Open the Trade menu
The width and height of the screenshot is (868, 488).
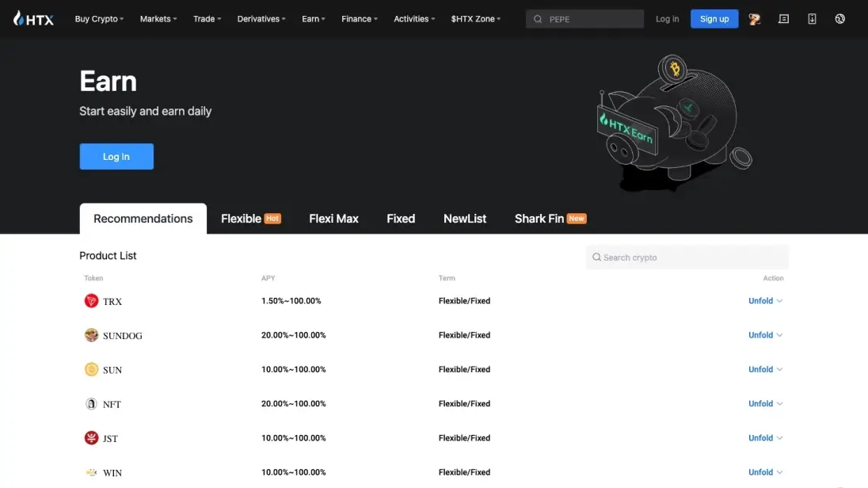click(207, 19)
